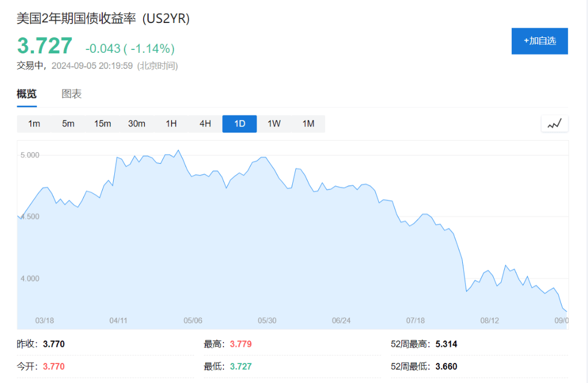Image resolution: width=588 pixels, height=383 pixels.
Task: Select the 4H interval
Action: (204, 123)
